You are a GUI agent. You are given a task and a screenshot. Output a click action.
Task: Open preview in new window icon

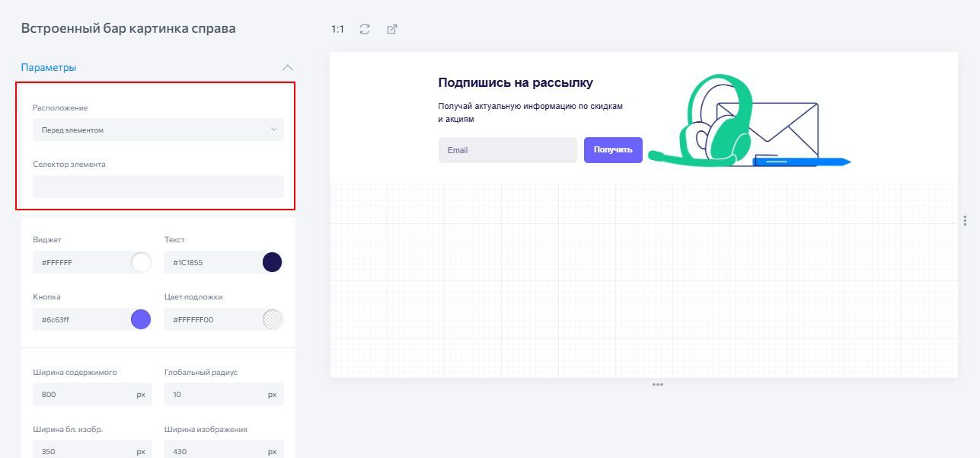tap(392, 29)
